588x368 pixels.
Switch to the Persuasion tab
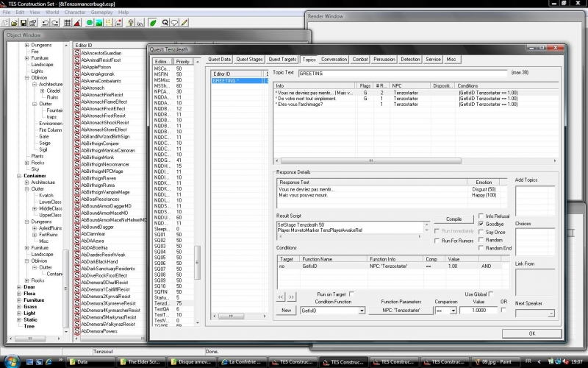[384, 60]
